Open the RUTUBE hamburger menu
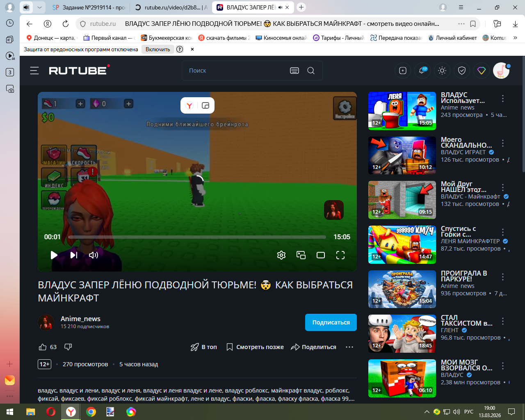525x420 pixels. pos(34,71)
